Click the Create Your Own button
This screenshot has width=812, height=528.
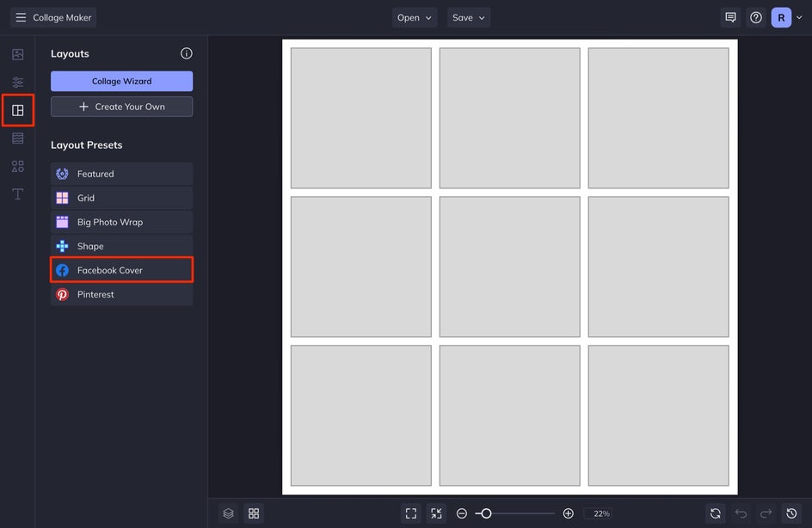pyautogui.click(x=121, y=107)
